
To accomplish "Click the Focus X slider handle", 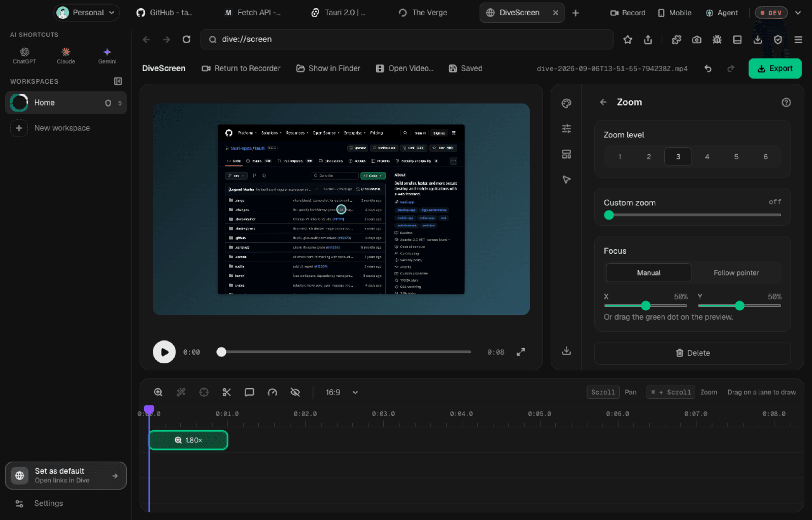I will 646,305.
